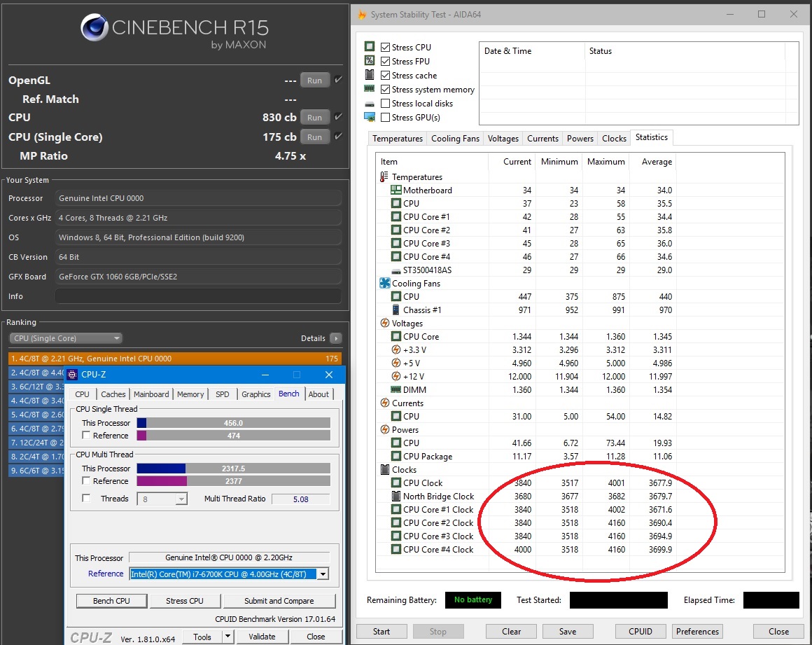Enable the Stress GPU(s) checkbox
The height and width of the screenshot is (645, 812).
tap(385, 117)
